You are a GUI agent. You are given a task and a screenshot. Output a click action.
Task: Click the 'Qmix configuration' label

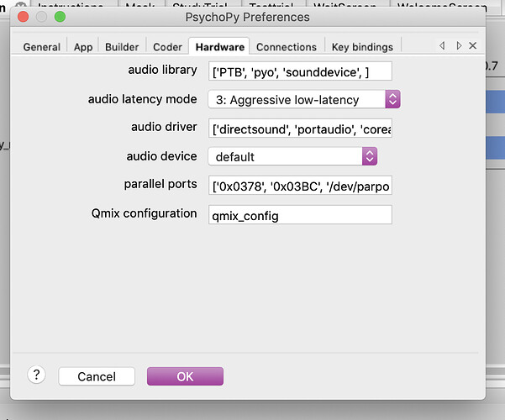[144, 213]
